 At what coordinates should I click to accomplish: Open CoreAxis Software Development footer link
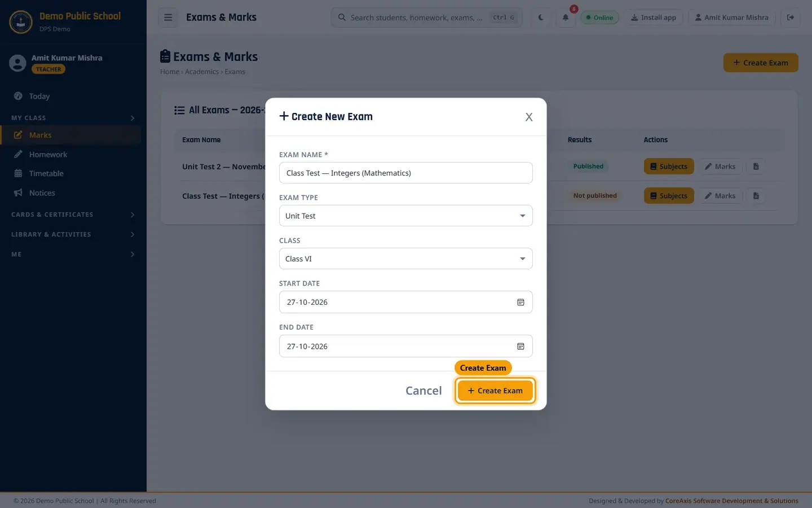click(x=732, y=501)
